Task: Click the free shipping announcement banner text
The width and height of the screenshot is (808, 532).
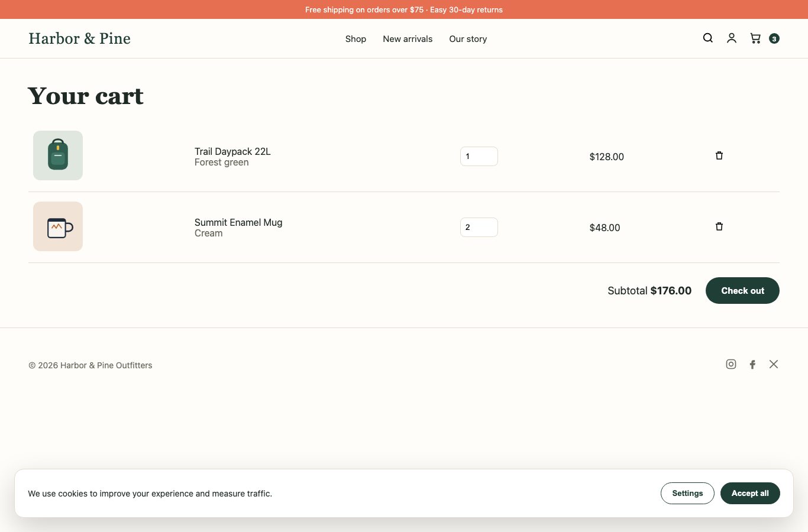Action: tap(404, 9)
